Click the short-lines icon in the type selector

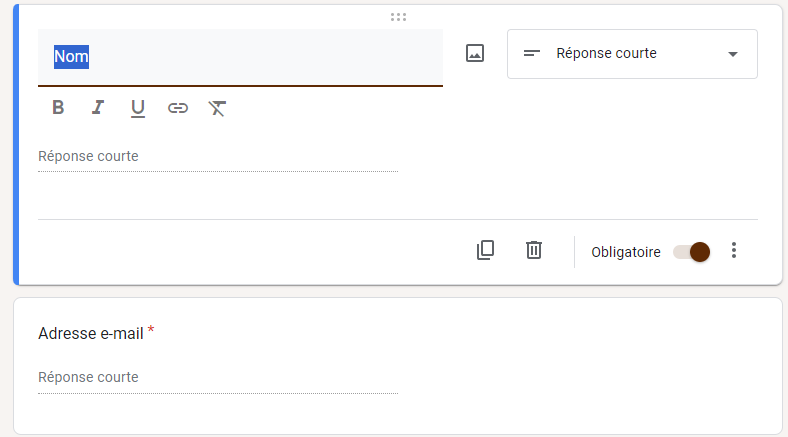532,54
